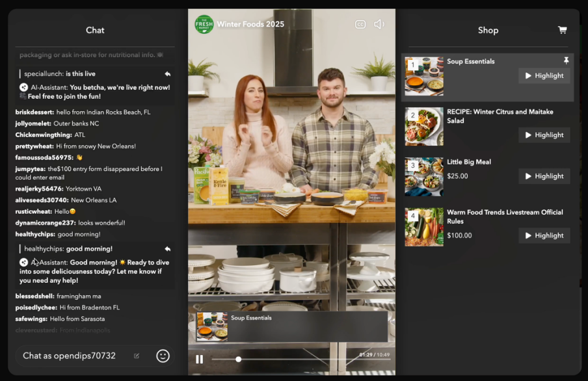This screenshot has height=381, width=588.
Task: Open the Little Big Meal thumbnail
Action: pyautogui.click(x=424, y=177)
